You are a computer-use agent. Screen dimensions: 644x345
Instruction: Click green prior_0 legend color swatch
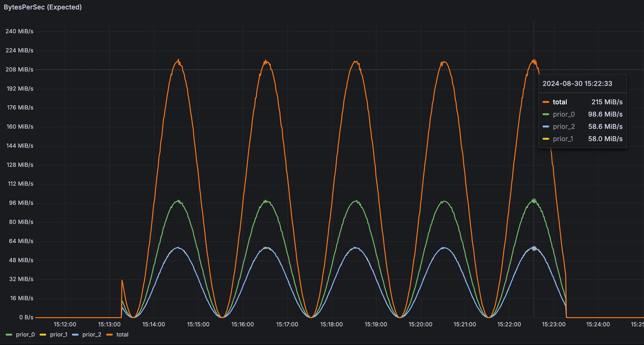pos(9,335)
